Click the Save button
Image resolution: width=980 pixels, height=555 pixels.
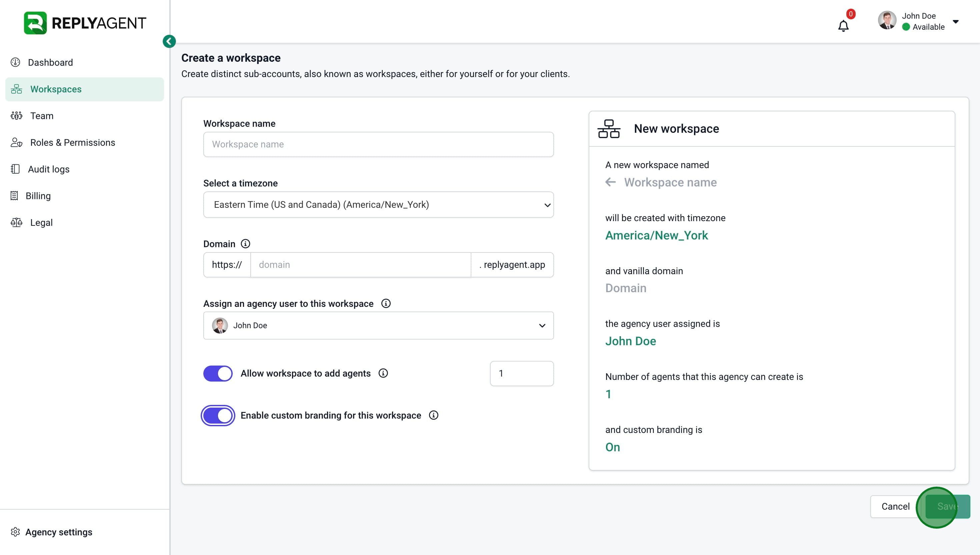tap(947, 506)
